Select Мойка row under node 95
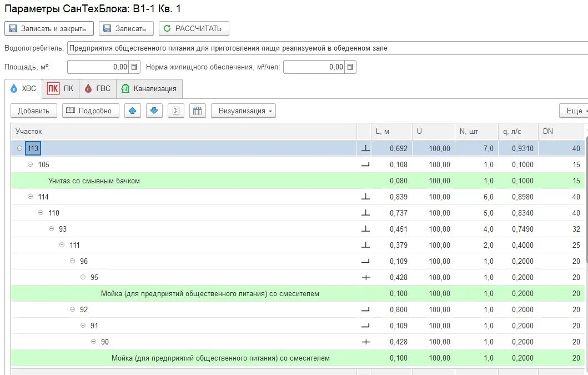Screen dimensions: 588x375 click(298, 294)
